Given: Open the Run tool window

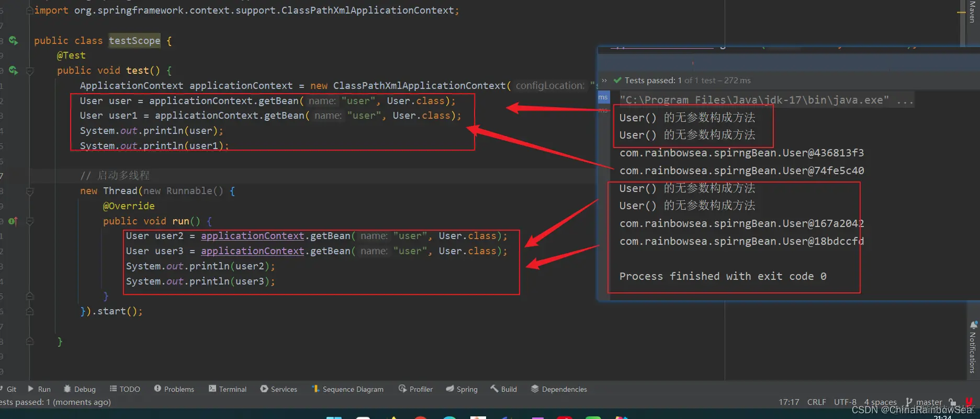Looking at the screenshot, I should pyautogui.click(x=39, y=389).
